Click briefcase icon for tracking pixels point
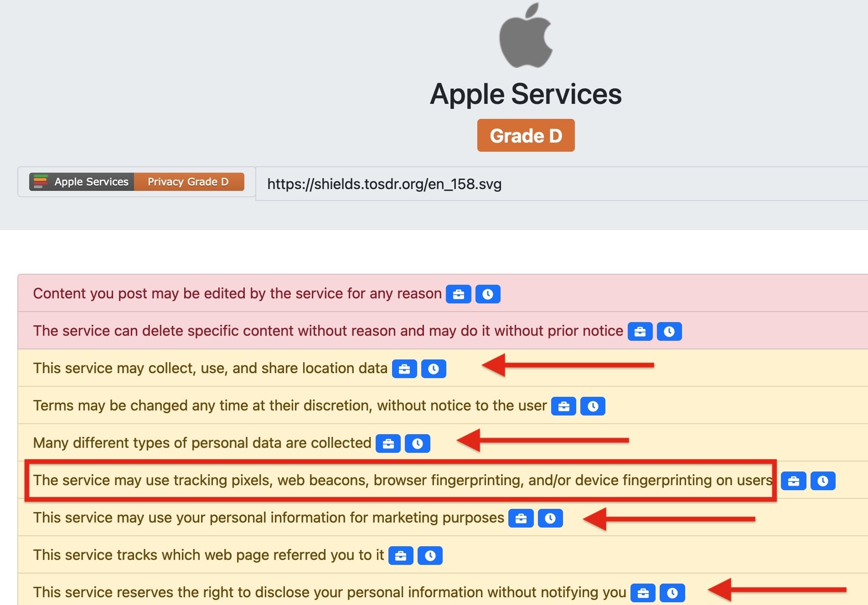The image size is (868, 605). [x=794, y=481]
